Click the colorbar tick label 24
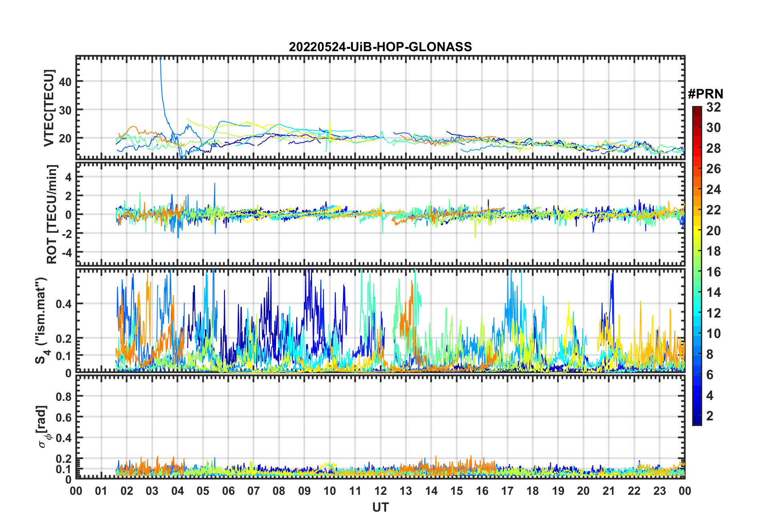Viewport: 761px width, 532px height. click(x=713, y=190)
